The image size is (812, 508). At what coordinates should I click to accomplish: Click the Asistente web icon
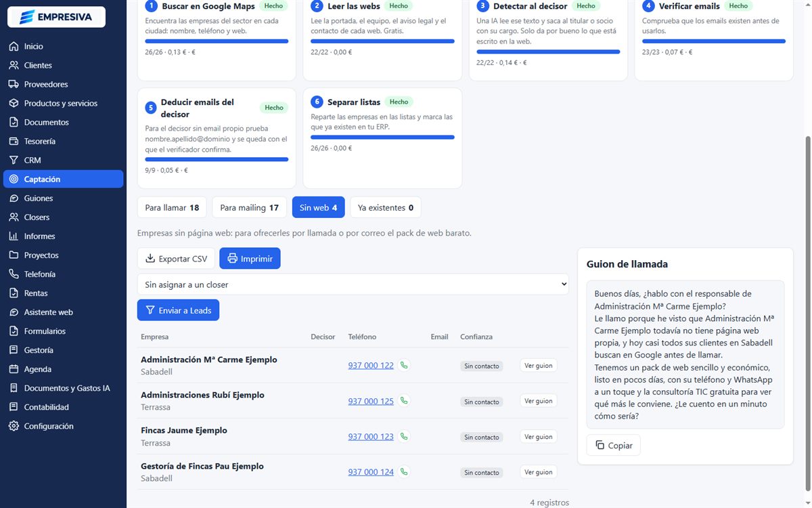click(14, 312)
